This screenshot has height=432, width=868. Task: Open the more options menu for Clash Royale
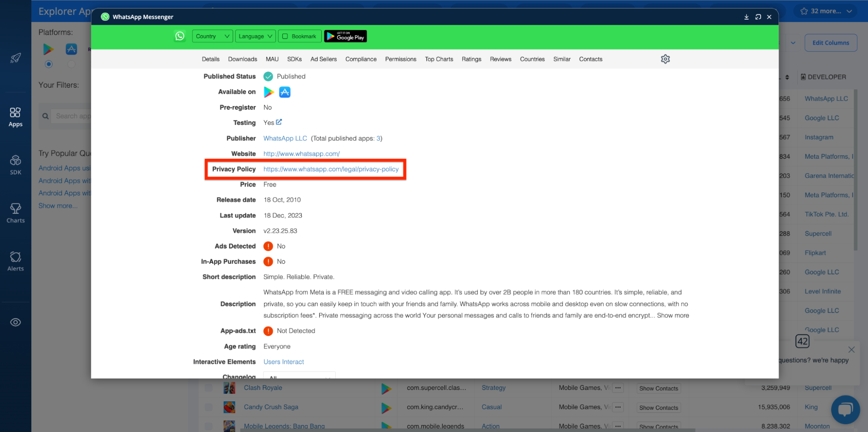point(618,388)
